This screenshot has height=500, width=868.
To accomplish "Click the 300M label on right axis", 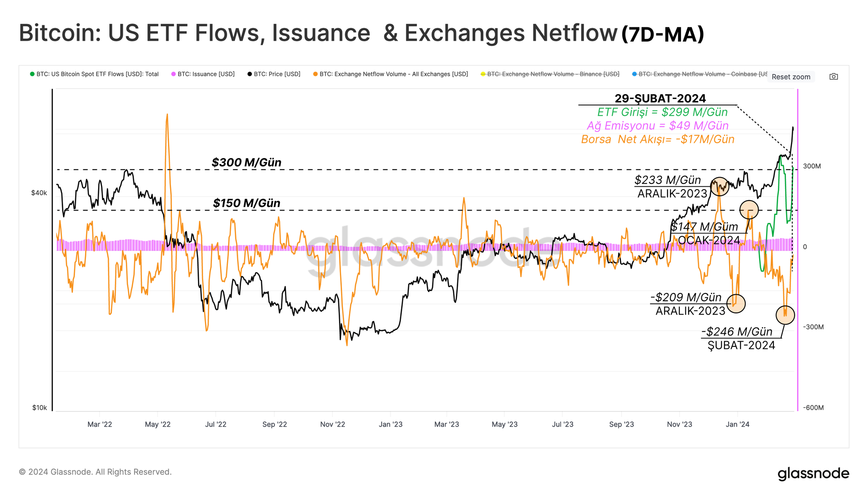I will point(812,166).
